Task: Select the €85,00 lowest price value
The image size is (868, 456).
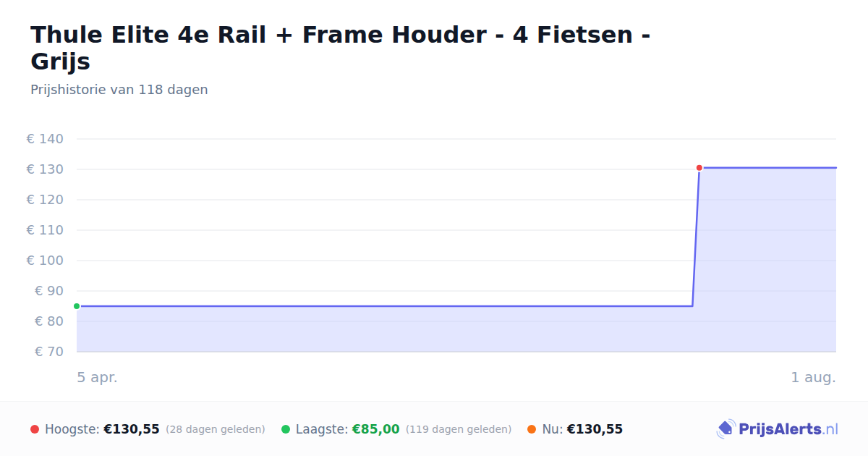Action: [375, 429]
